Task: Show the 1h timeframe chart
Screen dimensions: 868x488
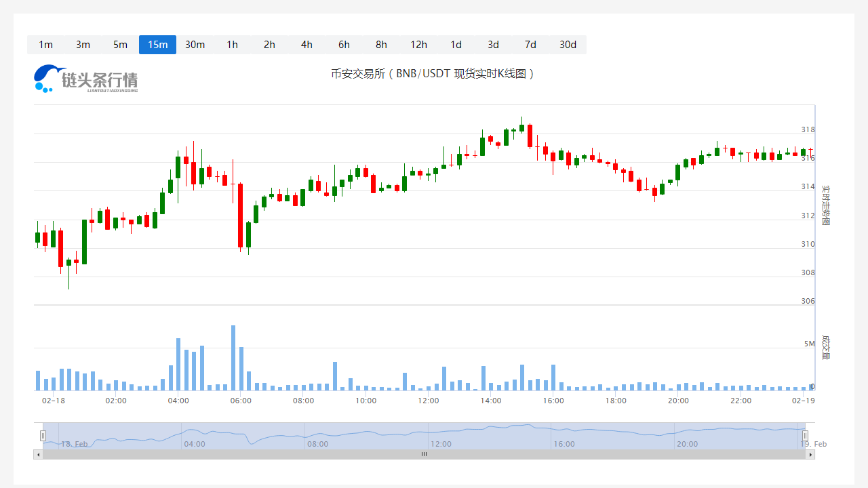Action: tap(232, 45)
